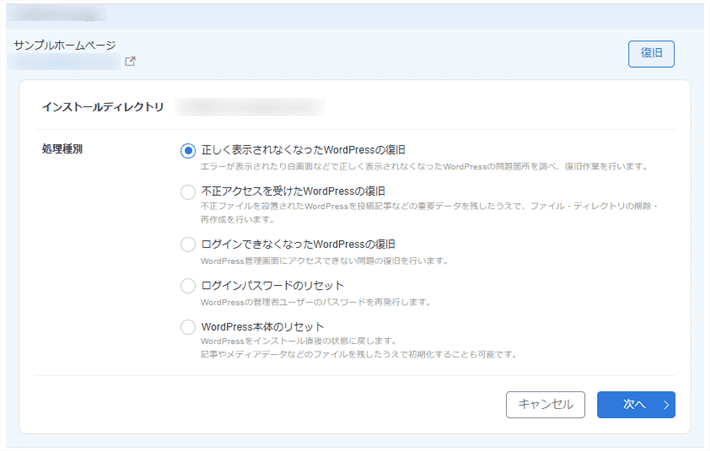
Task: Choose ログインできなくなったWordPressの復旧 radio option
Action: [x=188, y=245]
